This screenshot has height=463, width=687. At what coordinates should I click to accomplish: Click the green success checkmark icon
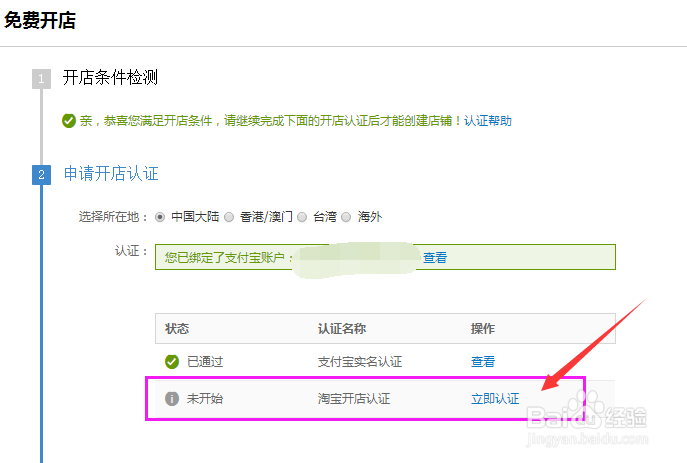click(69, 121)
